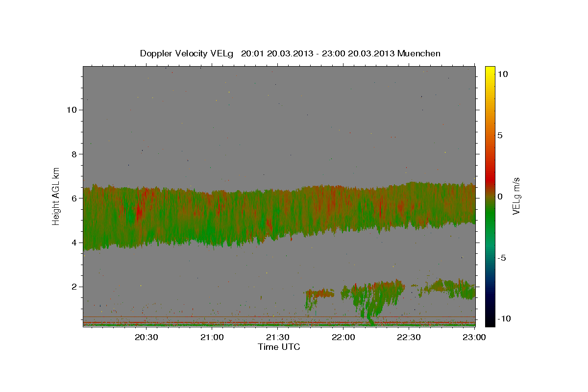Screen dimensions: 588x392
Task: Click the height axis label 4
Action: [x=74, y=242]
